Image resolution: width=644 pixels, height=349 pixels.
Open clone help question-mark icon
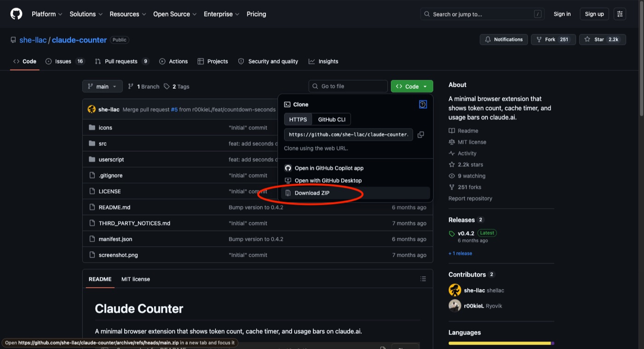coord(423,105)
